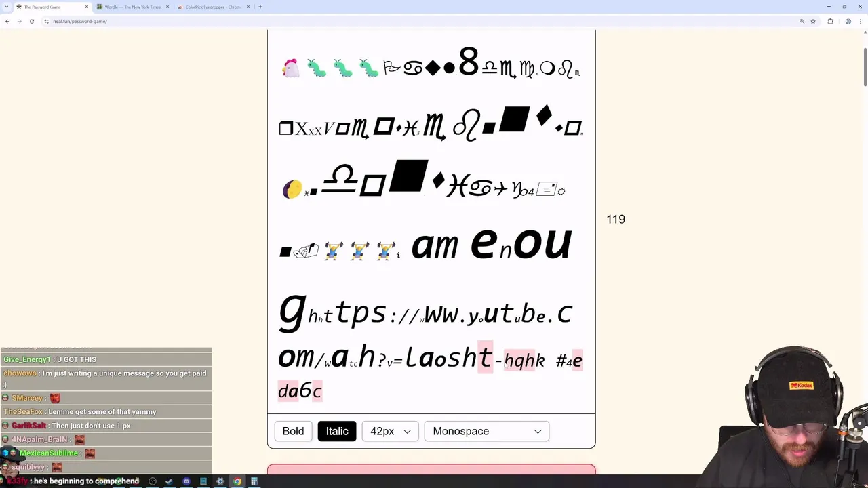Click the first weightlifter emoji in the password
The height and width of the screenshot is (488, 868).
click(x=333, y=251)
